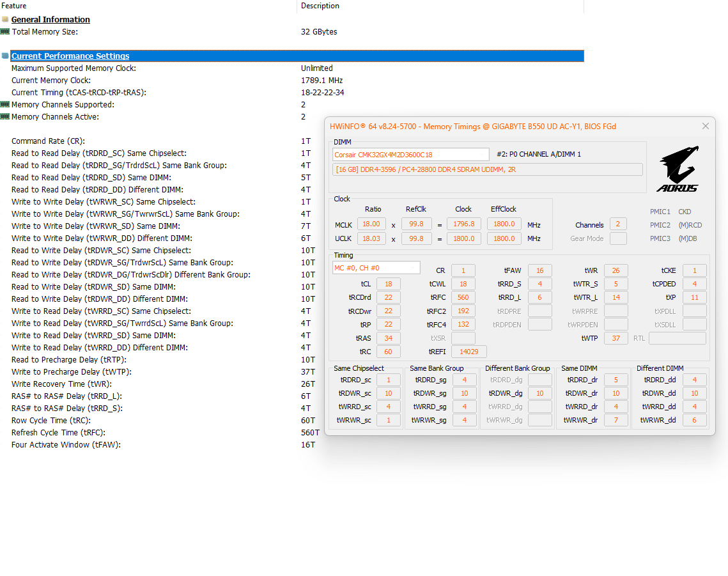Click the Memory Channels Supported chip icon
The height and width of the screenshot is (576, 728).
click(x=5, y=104)
